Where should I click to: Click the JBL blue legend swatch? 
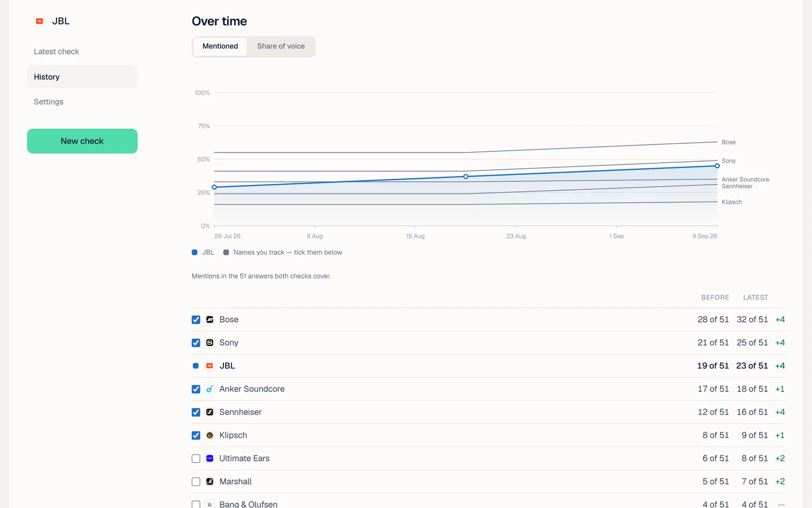coord(194,252)
